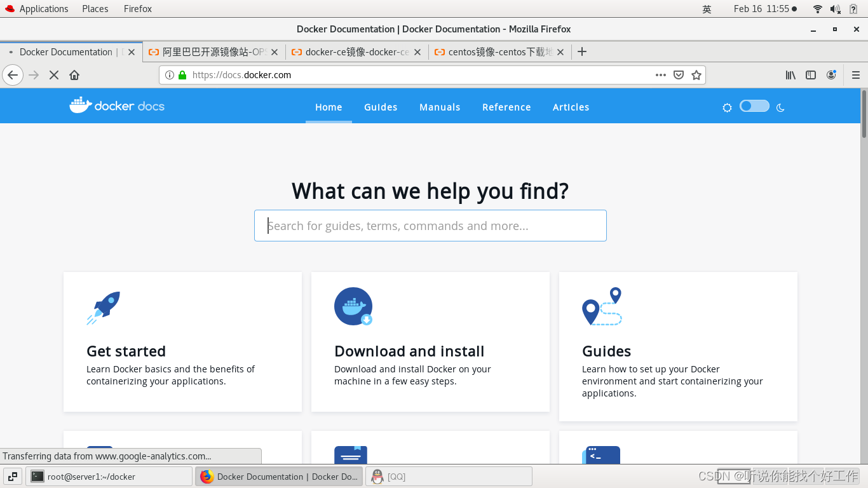
Task: Open the volume speaker indicator
Action: coord(835,9)
